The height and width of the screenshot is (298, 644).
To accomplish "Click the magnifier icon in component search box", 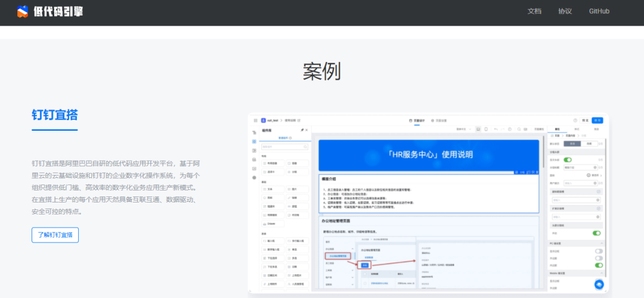I will 305,146.
